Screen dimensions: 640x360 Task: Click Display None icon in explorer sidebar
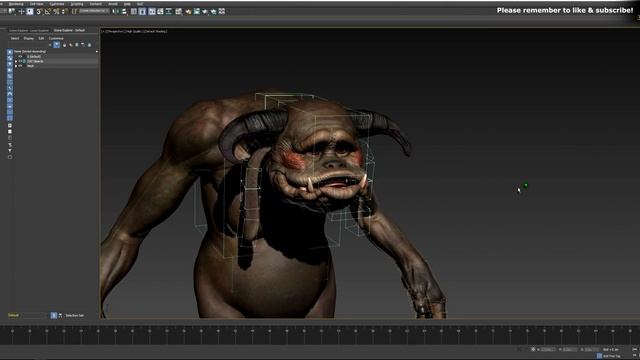pos(10,131)
